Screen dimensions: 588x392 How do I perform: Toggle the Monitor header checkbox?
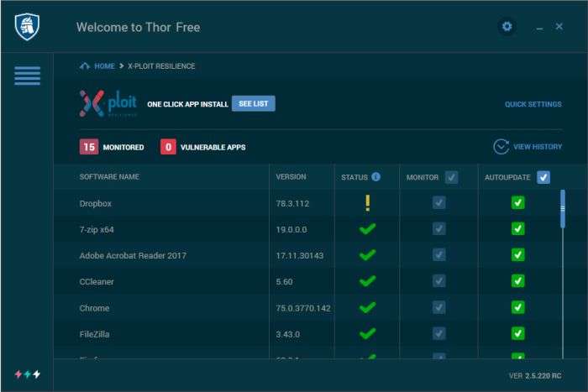click(x=452, y=177)
